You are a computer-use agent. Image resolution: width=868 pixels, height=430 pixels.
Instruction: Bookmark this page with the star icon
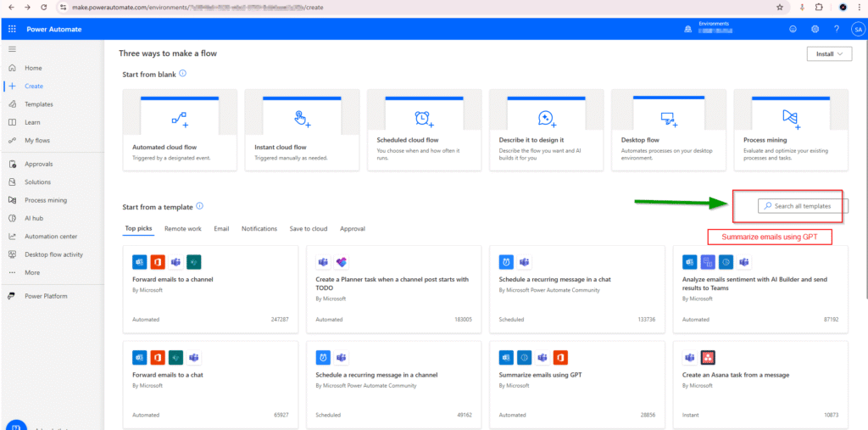click(x=780, y=7)
